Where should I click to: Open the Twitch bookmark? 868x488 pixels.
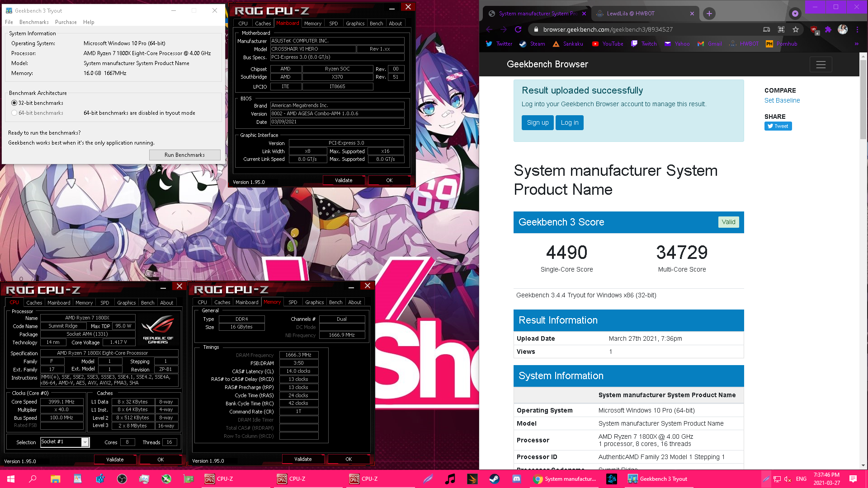click(644, 44)
